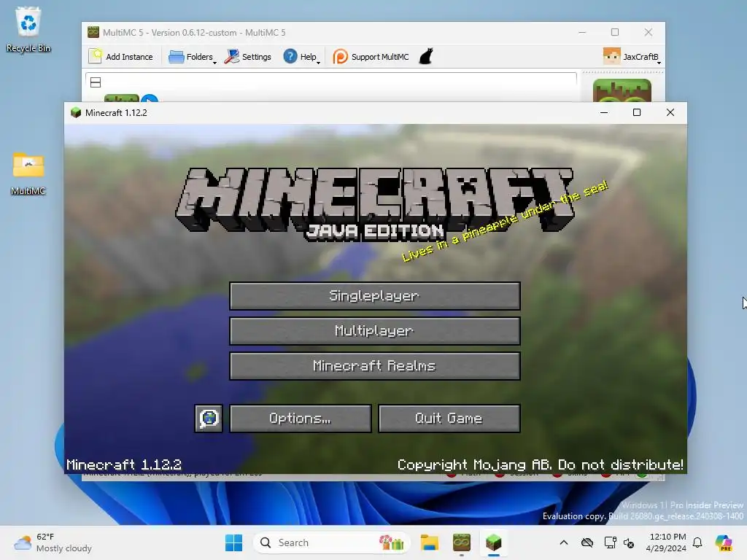Viewport: 747px width, 560px height.
Task: Click Support MultiMC Patreon button
Action: tap(371, 57)
